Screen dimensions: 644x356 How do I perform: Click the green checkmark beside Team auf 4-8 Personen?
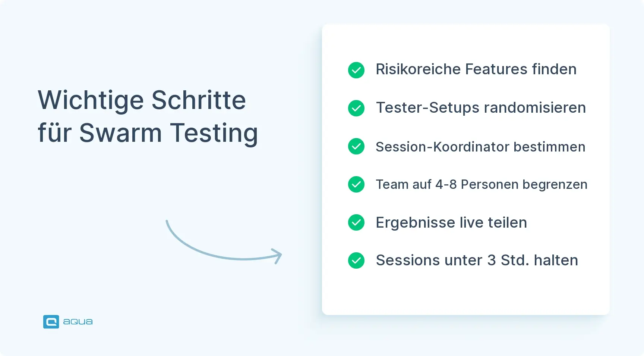point(356,184)
